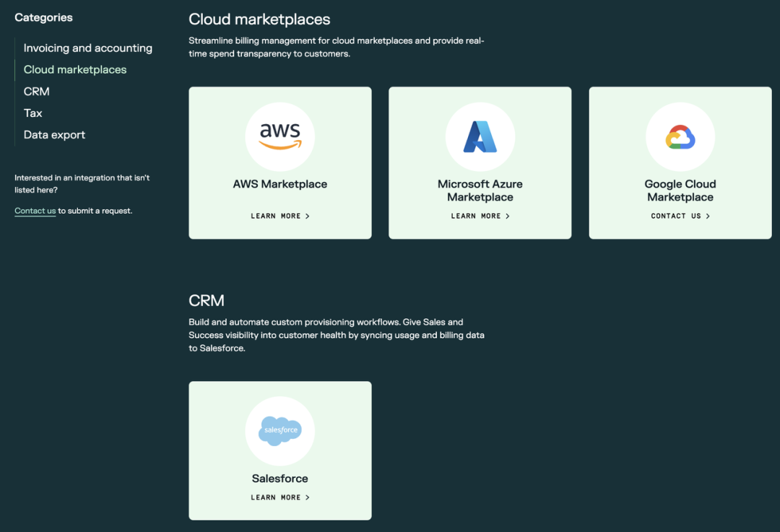
Task: Click the AWS Marketplace card title
Action: 280,184
